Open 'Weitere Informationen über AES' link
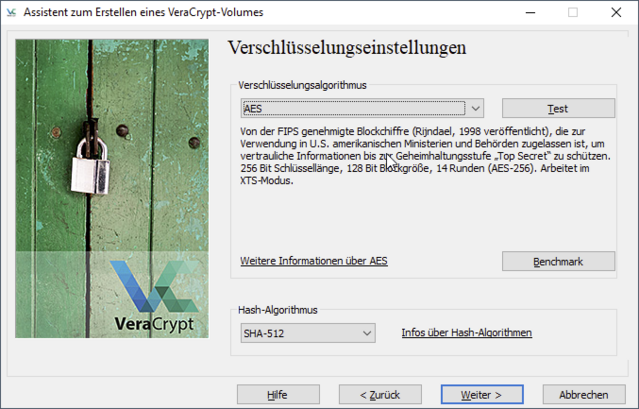639x409 pixels. [x=314, y=261]
